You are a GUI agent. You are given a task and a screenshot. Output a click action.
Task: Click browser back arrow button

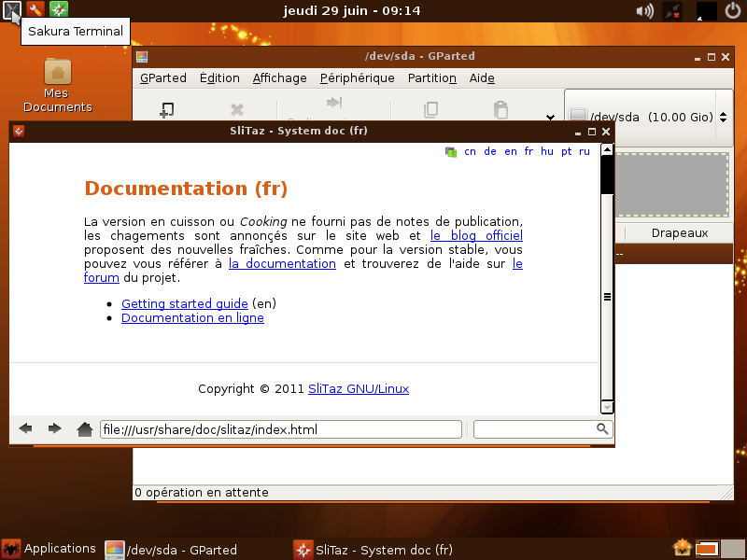(26, 428)
